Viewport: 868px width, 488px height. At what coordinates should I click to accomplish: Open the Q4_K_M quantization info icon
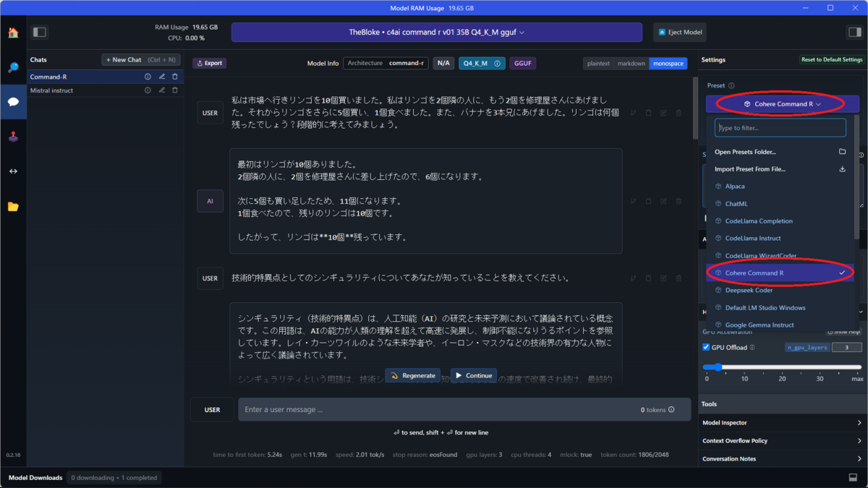click(x=497, y=64)
